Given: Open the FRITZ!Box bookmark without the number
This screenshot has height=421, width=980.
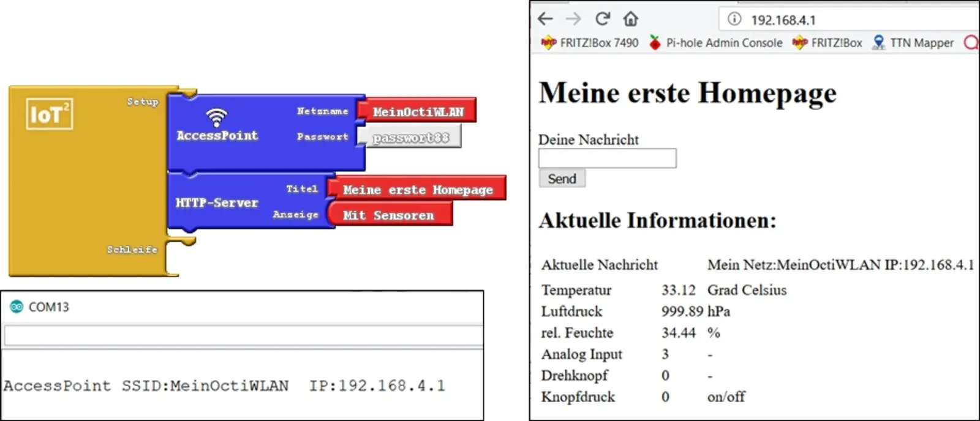Looking at the screenshot, I should click(x=827, y=43).
